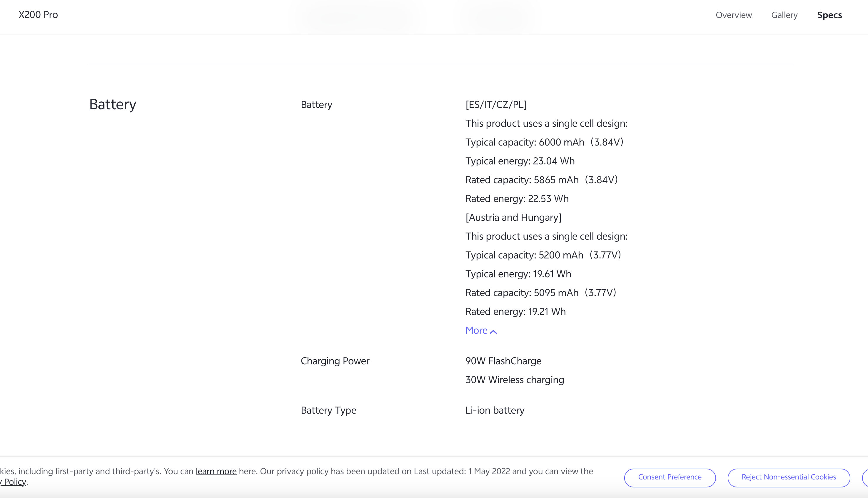The image size is (868, 498).
Task: Click the [ES/IT/CZ/PL] region label
Action: click(x=496, y=104)
